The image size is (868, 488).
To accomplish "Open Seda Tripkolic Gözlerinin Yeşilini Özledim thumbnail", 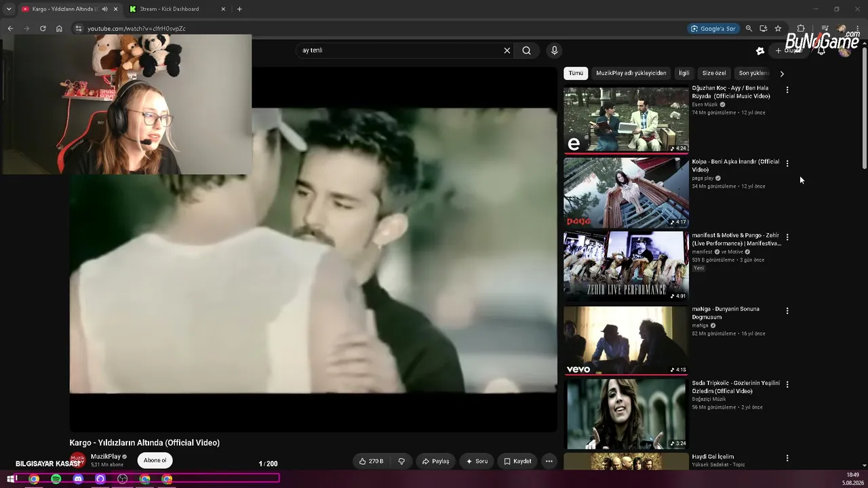I will pyautogui.click(x=626, y=413).
